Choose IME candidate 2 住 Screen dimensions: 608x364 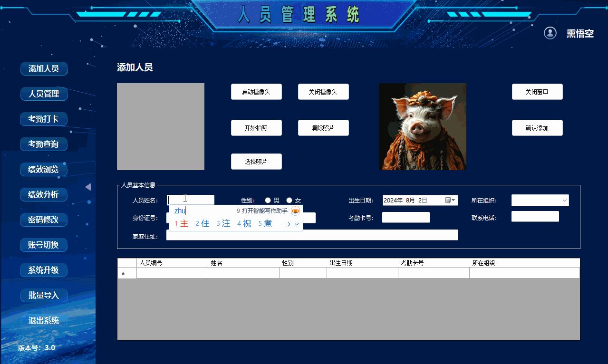click(x=203, y=223)
